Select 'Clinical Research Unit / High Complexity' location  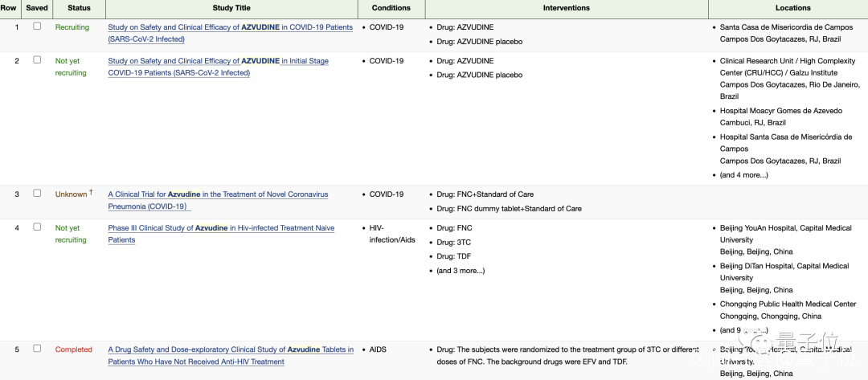(787, 61)
